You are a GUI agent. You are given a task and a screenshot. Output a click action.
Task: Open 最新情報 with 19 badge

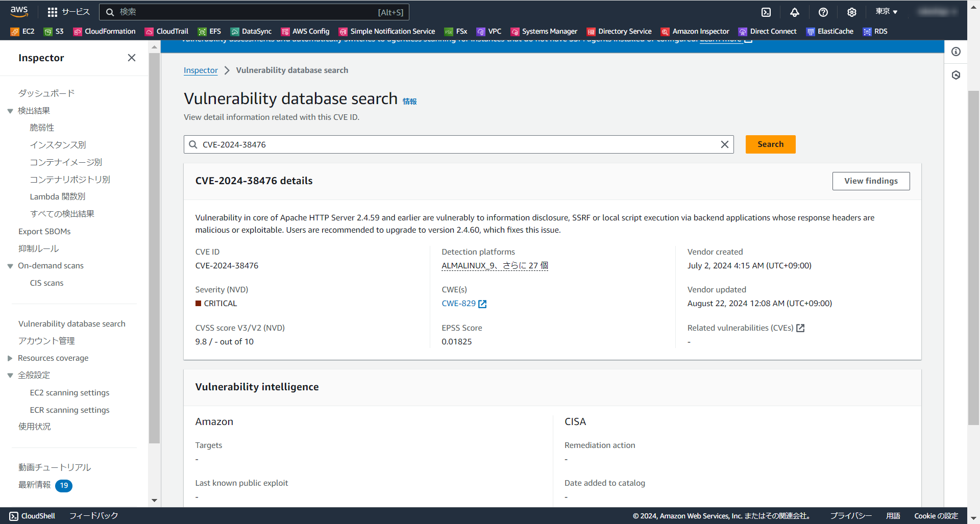pyautogui.click(x=45, y=485)
